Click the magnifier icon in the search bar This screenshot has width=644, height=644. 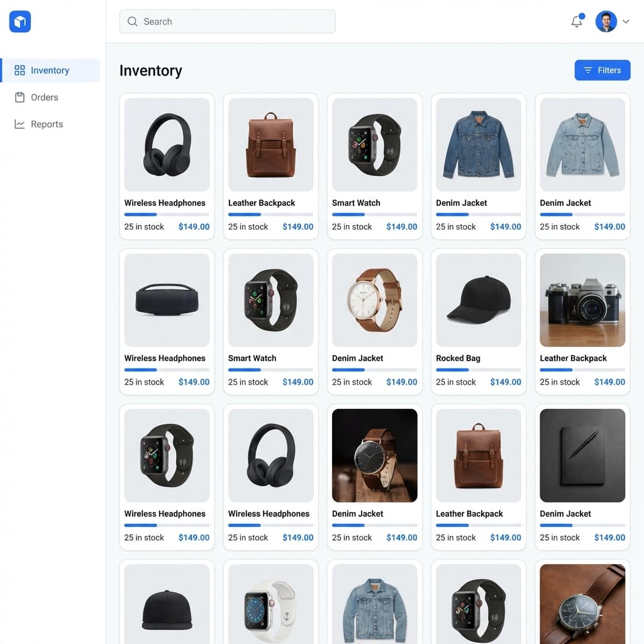pyautogui.click(x=133, y=21)
